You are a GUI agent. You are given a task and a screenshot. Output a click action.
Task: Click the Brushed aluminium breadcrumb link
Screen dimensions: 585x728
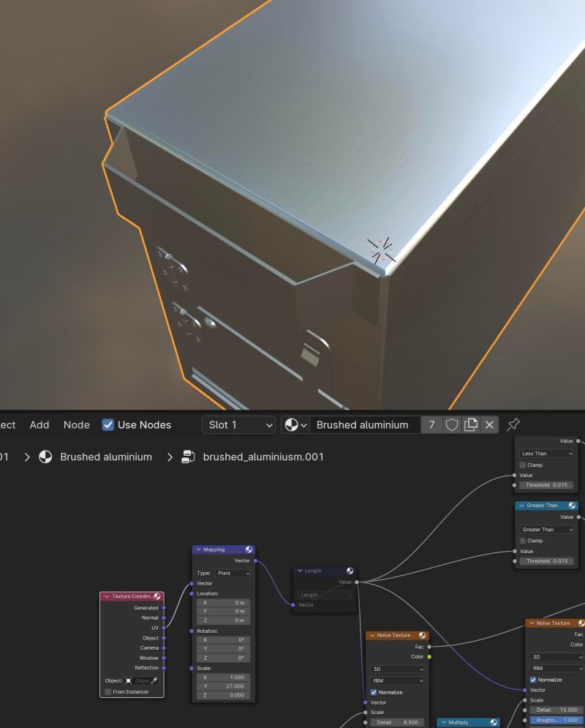pyautogui.click(x=107, y=457)
